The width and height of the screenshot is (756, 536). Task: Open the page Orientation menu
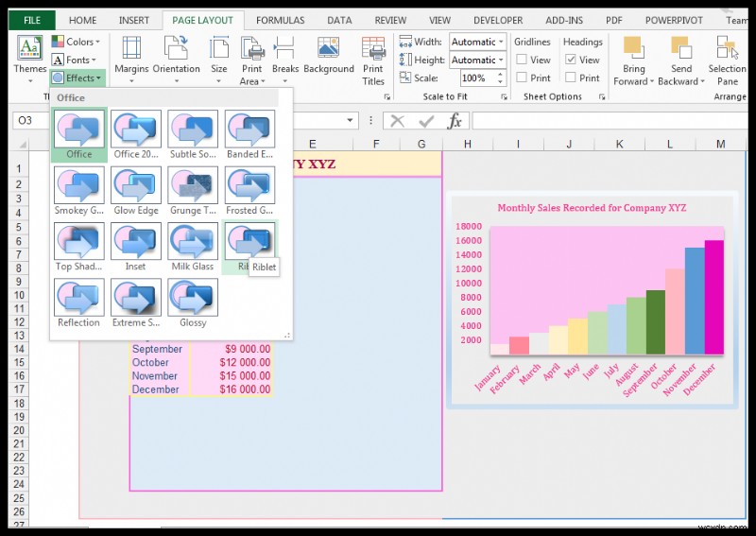tap(176, 60)
